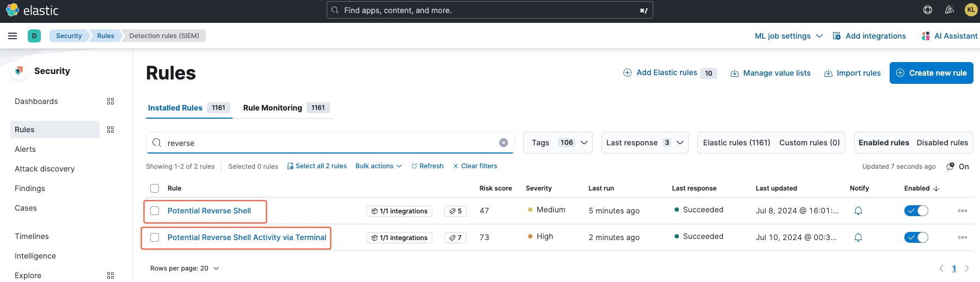Click Add Elastic rules
980x282 pixels.
[x=670, y=73]
